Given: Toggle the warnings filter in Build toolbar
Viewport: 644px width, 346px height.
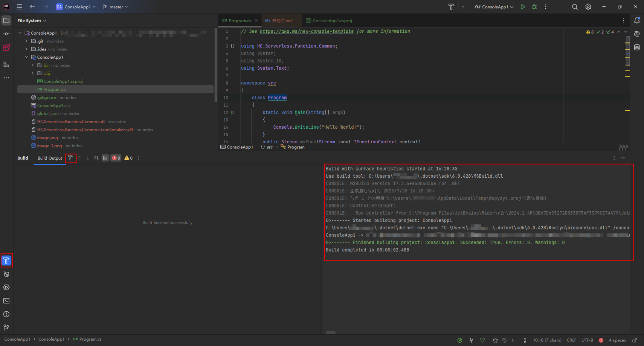Looking at the screenshot, I should (128, 158).
